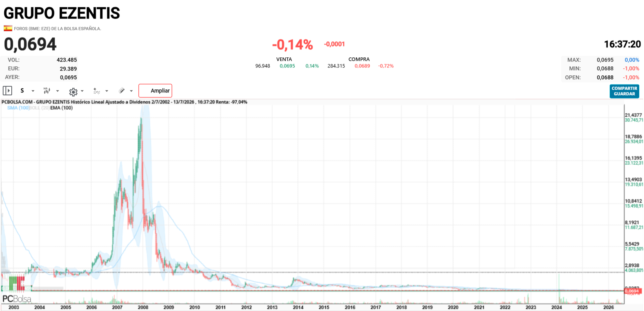Click the Spanish flag icon

coord(8,28)
